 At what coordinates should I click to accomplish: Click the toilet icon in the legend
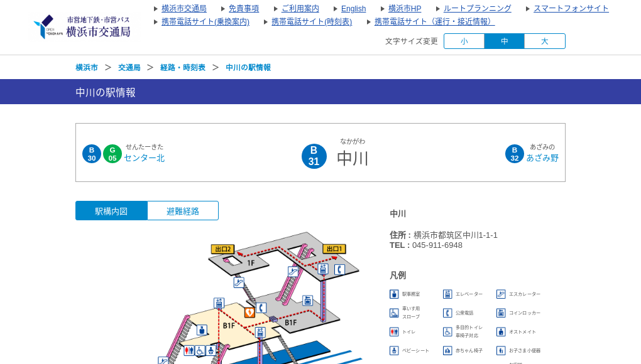[394, 331]
